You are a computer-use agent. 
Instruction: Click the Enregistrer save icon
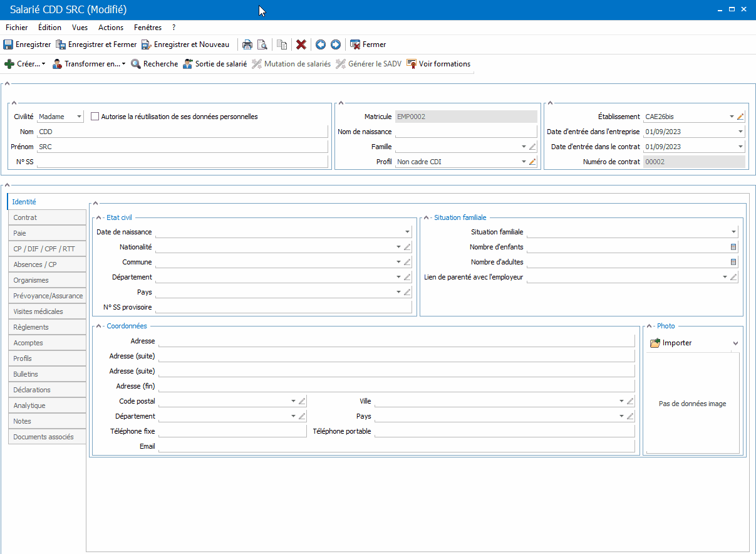coord(9,44)
